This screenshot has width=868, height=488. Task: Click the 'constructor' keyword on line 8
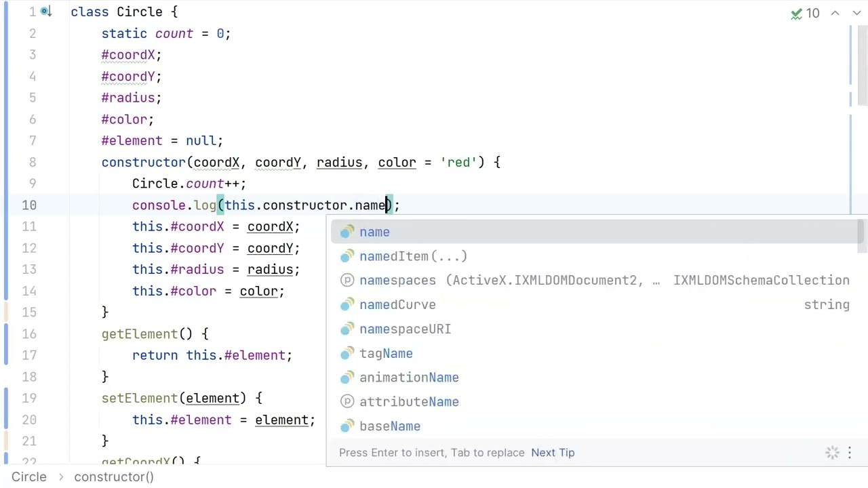(143, 163)
